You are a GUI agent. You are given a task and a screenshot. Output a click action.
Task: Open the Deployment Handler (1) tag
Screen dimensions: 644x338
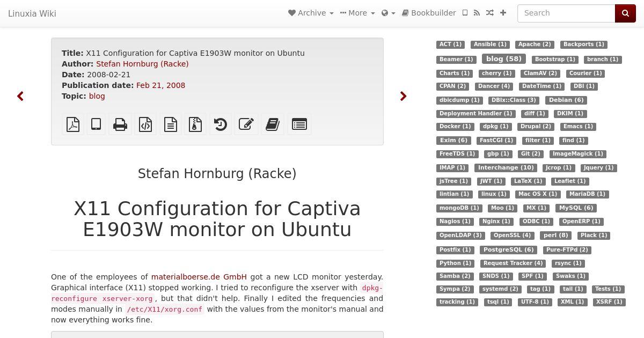point(475,114)
